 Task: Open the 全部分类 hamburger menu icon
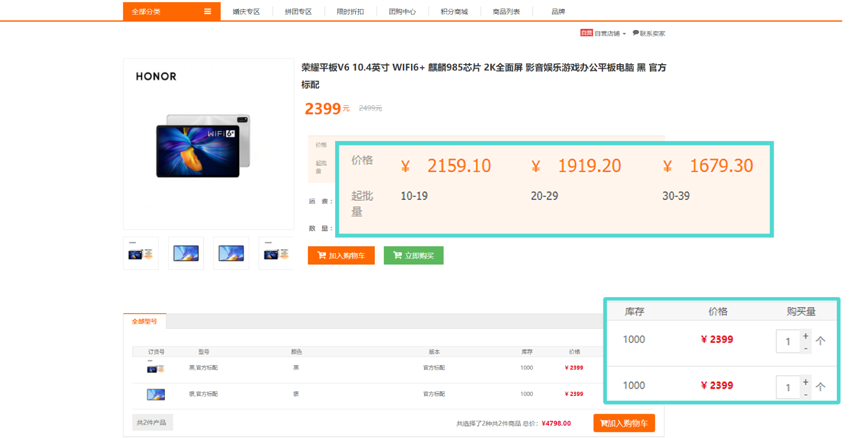(x=207, y=12)
